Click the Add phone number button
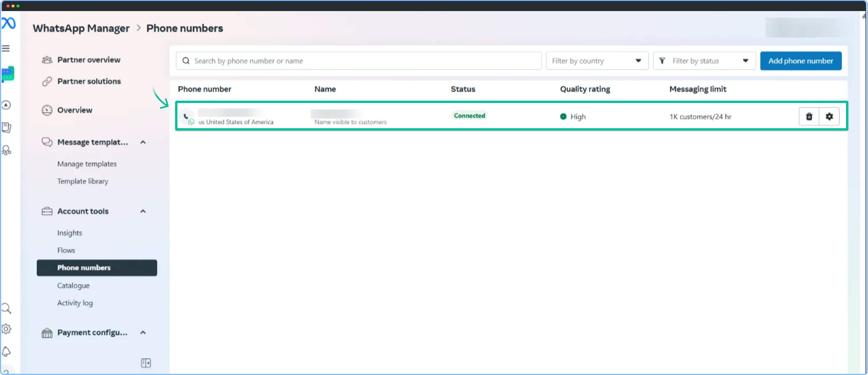The image size is (868, 375). pos(801,61)
